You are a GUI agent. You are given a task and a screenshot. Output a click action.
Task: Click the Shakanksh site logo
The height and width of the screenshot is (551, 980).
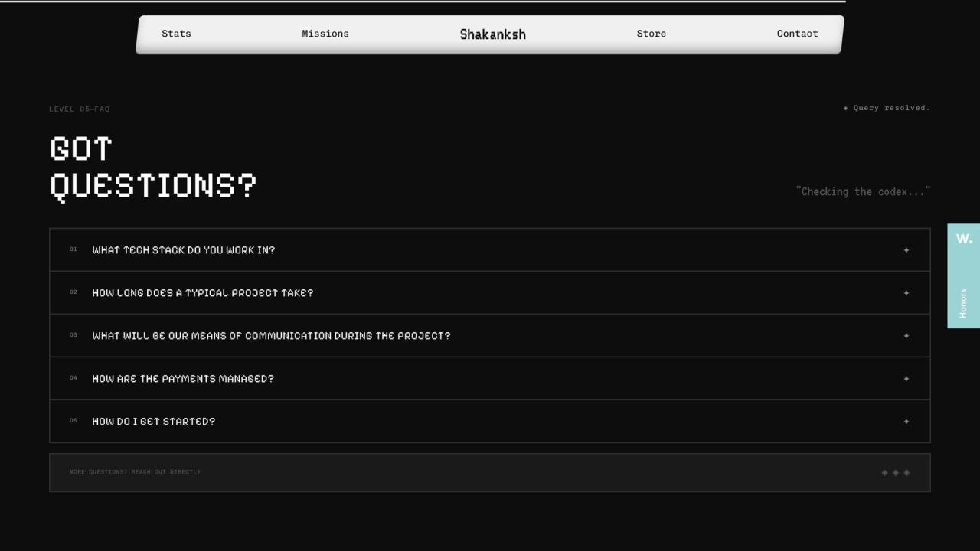(x=493, y=34)
